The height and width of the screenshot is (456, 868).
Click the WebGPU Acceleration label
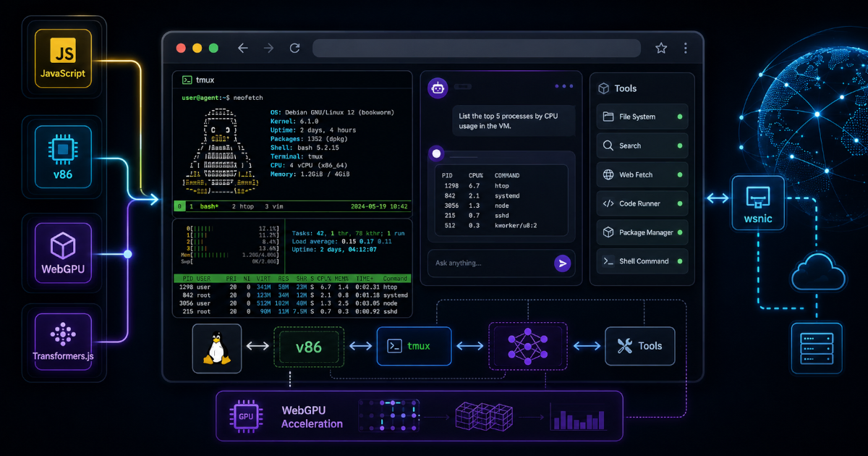point(312,417)
